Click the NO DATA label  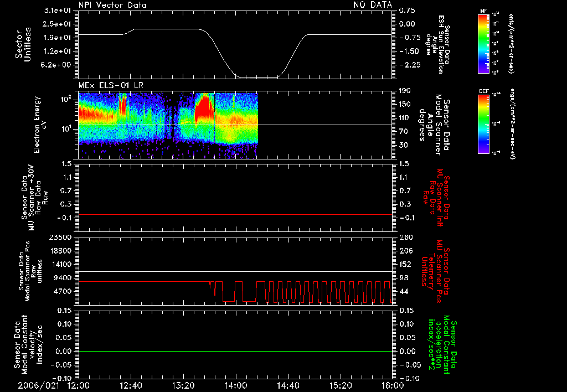(373, 4)
